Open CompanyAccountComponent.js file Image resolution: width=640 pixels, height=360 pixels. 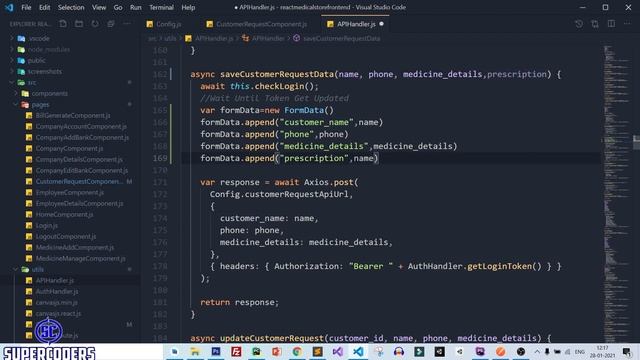(81, 127)
